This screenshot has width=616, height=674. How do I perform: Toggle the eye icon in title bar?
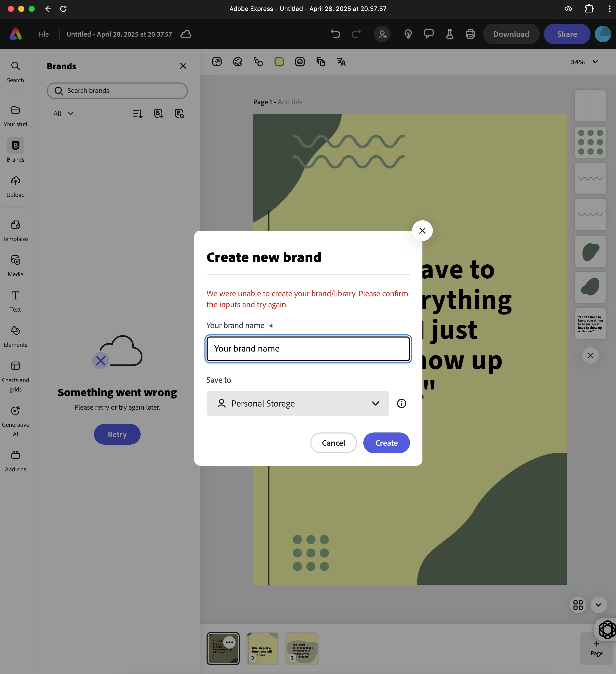tap(568, 9)
